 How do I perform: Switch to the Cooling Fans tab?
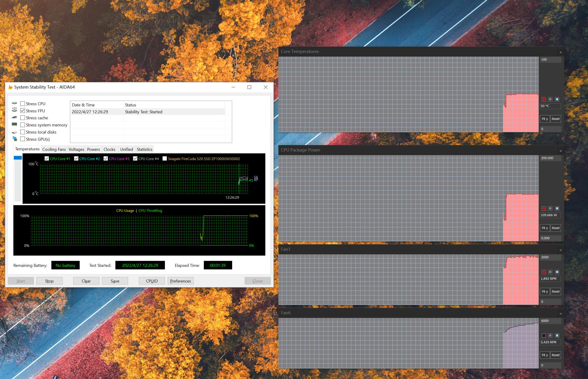pyautogui.click(x=54, y=149)
